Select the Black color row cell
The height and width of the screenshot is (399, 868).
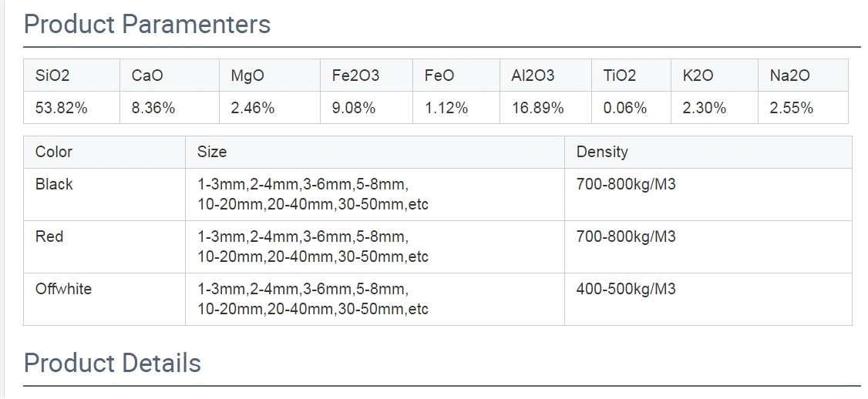[104, 194]
